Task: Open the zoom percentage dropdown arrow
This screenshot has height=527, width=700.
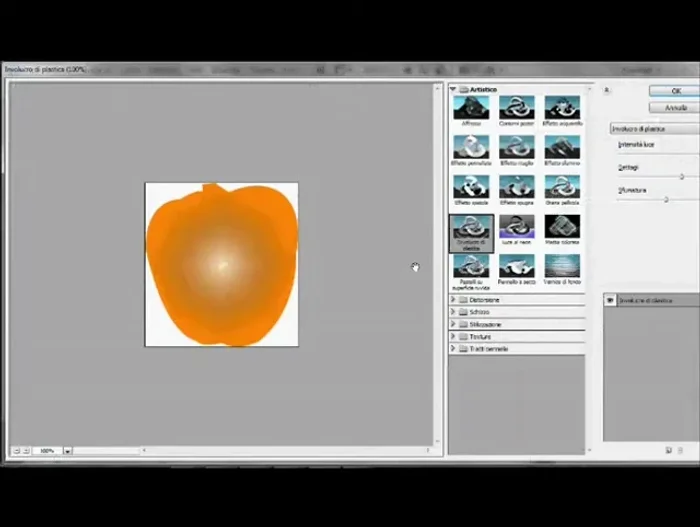Action: [68, 451]
